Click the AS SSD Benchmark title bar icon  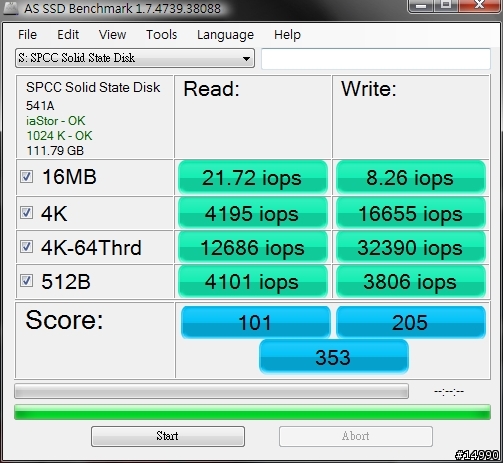click(11, 8)
